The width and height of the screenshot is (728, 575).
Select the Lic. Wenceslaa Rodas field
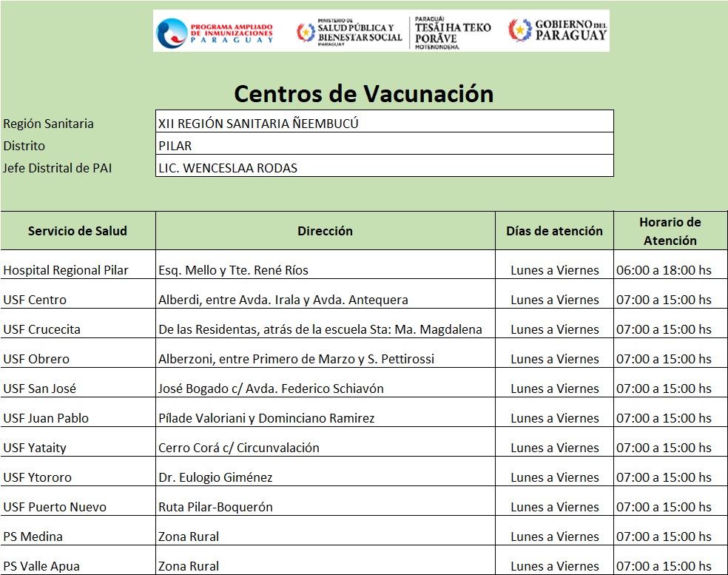pyautogui.click(x=384, y=168)
